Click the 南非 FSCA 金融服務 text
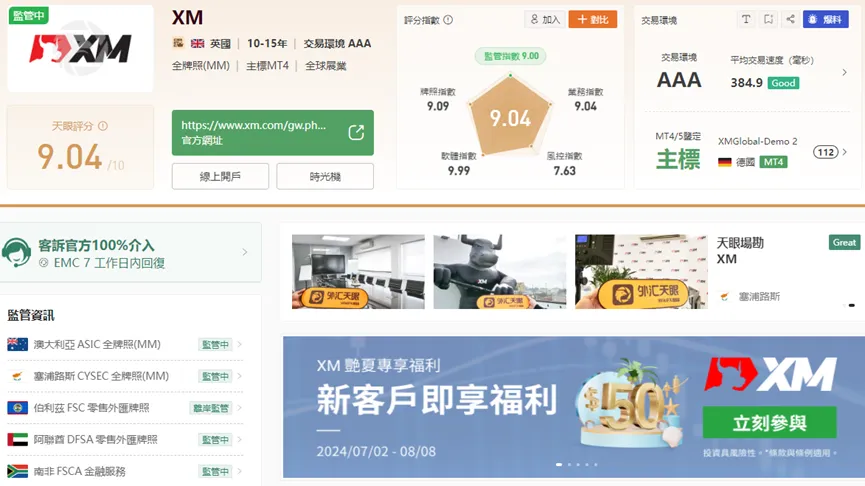Image resolution: width=865 pixels, height=486 pixels. pos(79,471)
